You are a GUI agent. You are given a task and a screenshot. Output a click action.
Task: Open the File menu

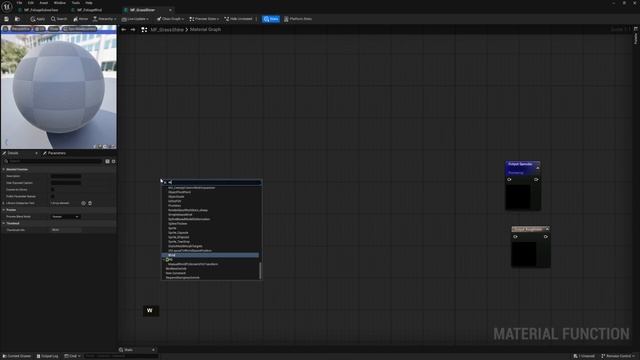click(x=19, y=3)
